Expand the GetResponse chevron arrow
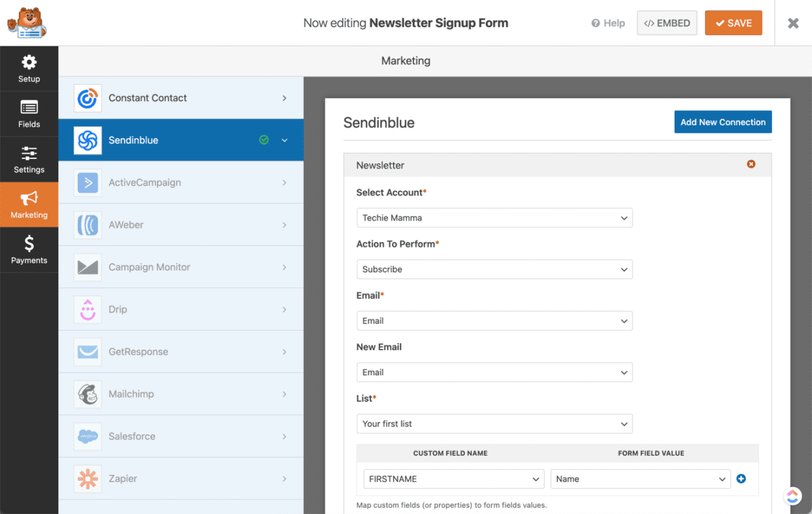 (285, 352)
